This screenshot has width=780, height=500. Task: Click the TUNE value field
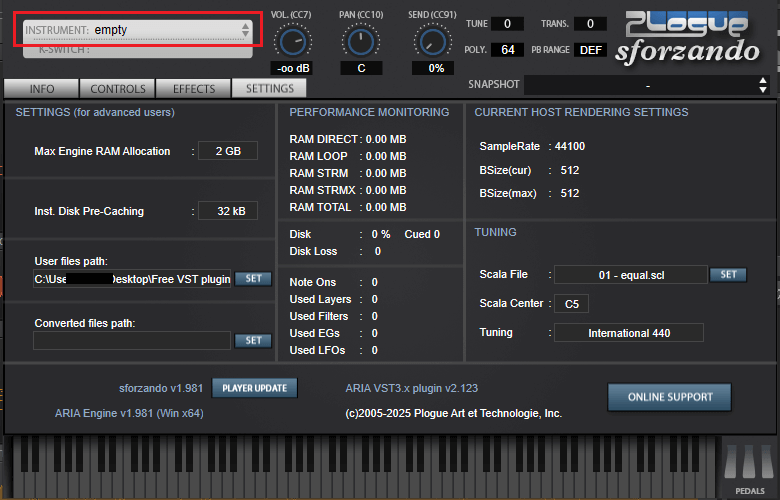[x=507, y=23]
